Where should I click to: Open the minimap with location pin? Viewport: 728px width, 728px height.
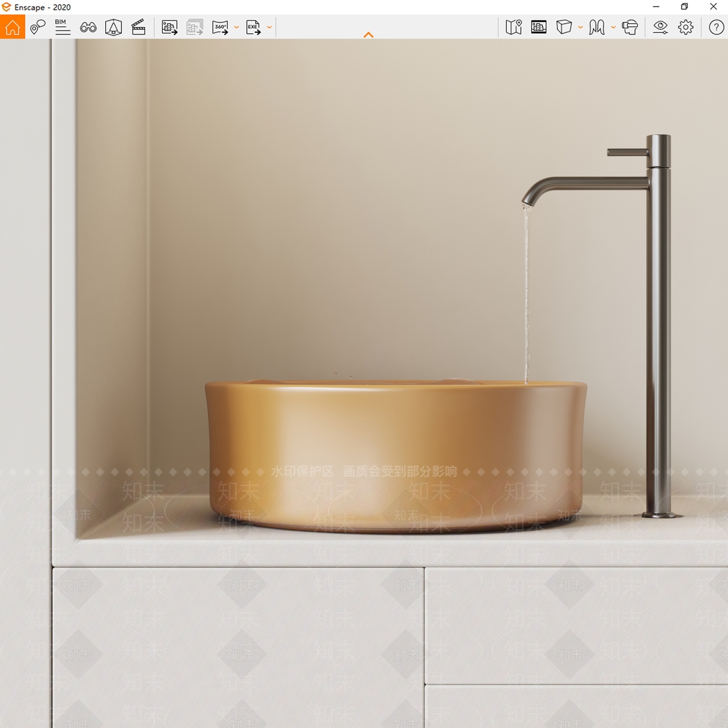(x=514, y=27)
